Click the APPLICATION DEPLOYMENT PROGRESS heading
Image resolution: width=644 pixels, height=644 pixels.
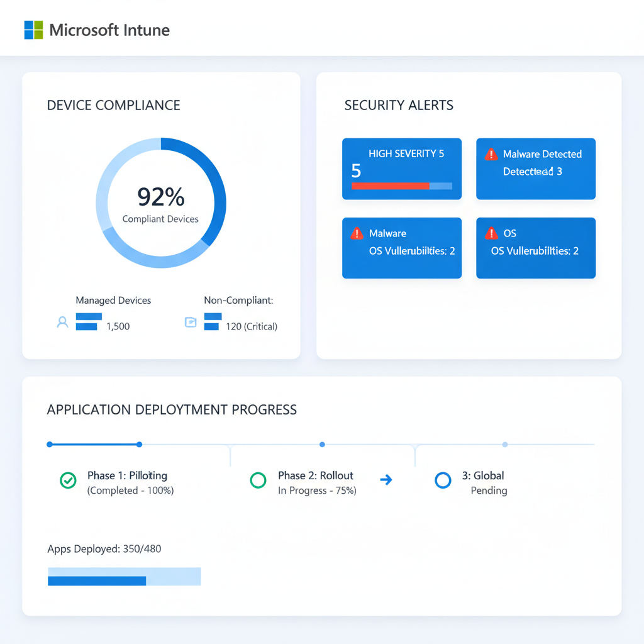pos(172,410)
